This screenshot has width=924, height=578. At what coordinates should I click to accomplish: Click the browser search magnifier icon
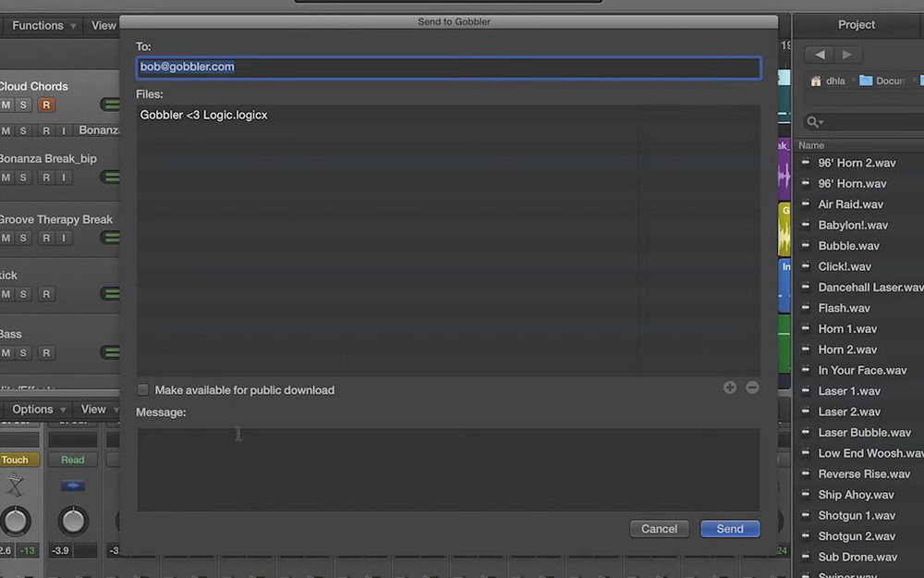(x=814, y=122)
